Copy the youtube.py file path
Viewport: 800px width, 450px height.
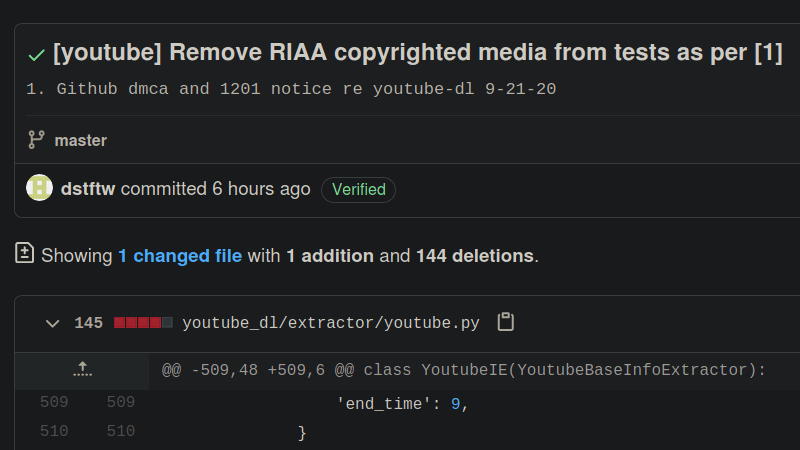pos(506,322)
